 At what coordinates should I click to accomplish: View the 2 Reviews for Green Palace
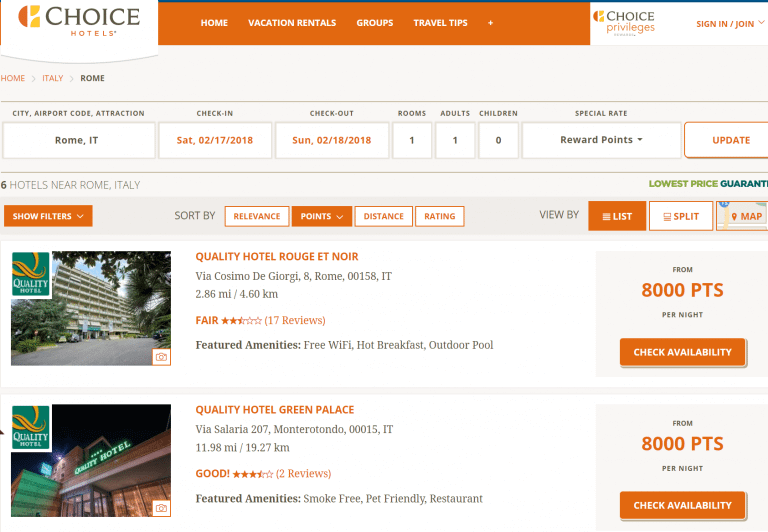pyautogui.click(x=304, y=474)
